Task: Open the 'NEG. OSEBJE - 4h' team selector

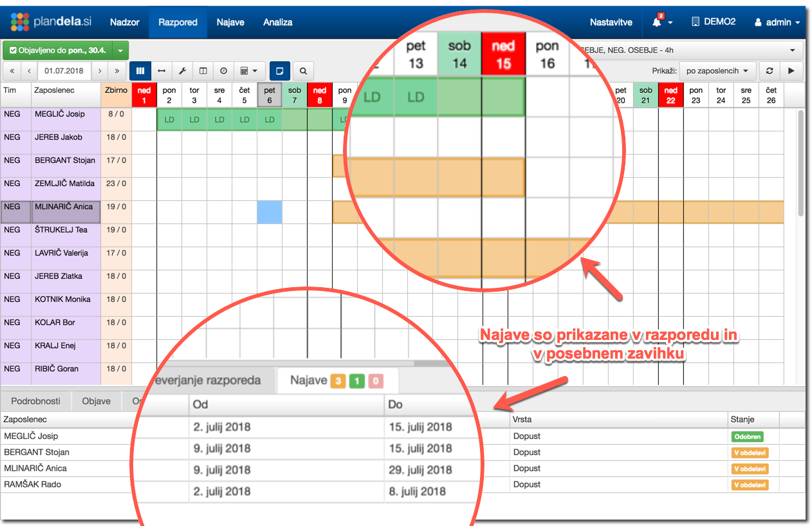Action: click(x=688, y=50)
